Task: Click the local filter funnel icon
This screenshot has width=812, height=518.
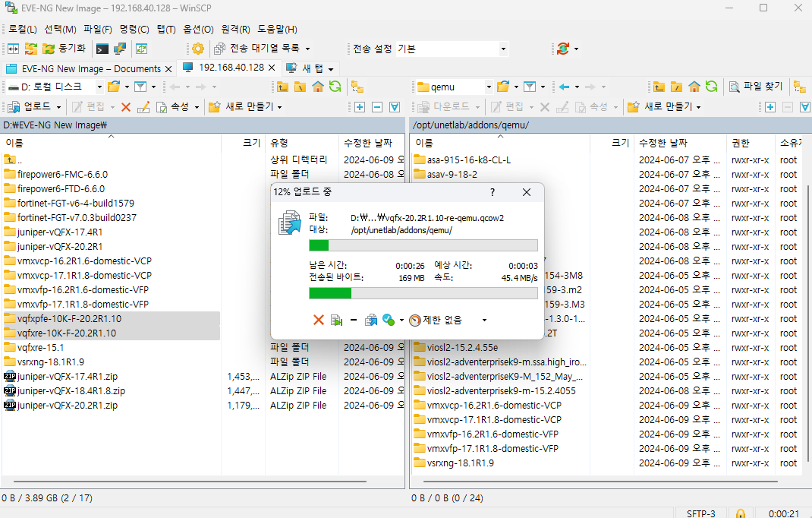Action: tap(140, 87)
